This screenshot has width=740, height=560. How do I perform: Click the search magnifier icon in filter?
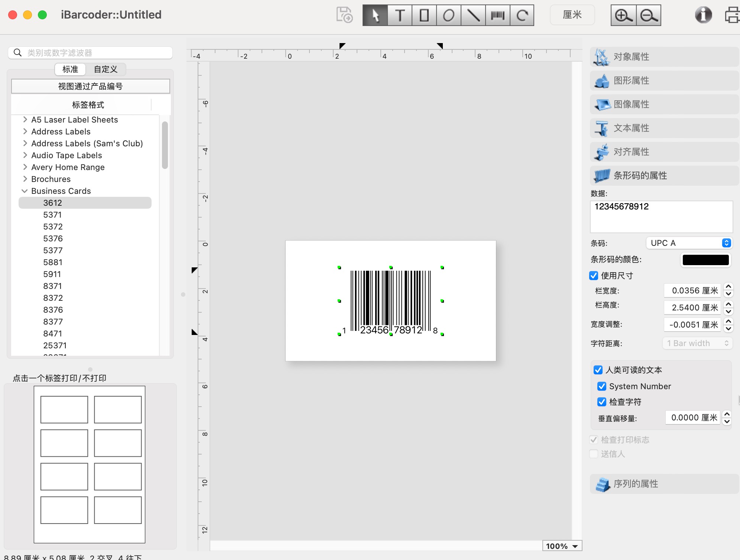(17, 53)
